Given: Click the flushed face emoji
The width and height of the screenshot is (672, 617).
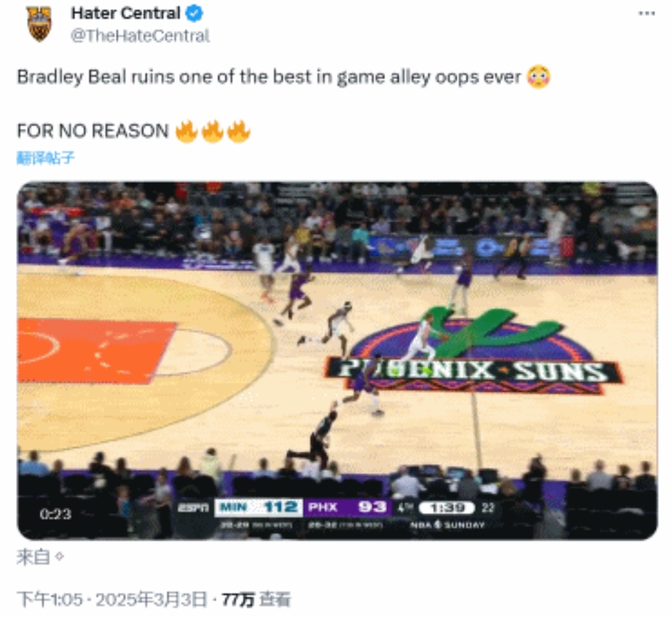Looking at the screenshot, I should click(539, 77).
